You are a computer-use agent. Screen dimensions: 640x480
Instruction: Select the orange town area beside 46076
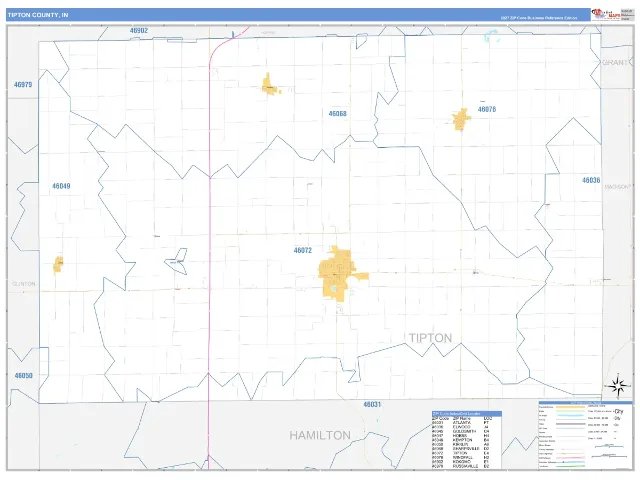pyautogui.click(x=461, y=120)
